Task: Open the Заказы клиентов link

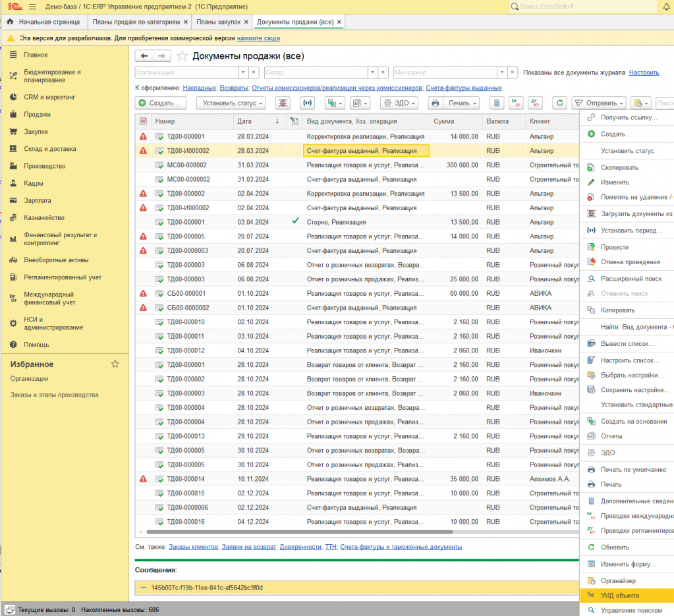Action: point(194,547)
